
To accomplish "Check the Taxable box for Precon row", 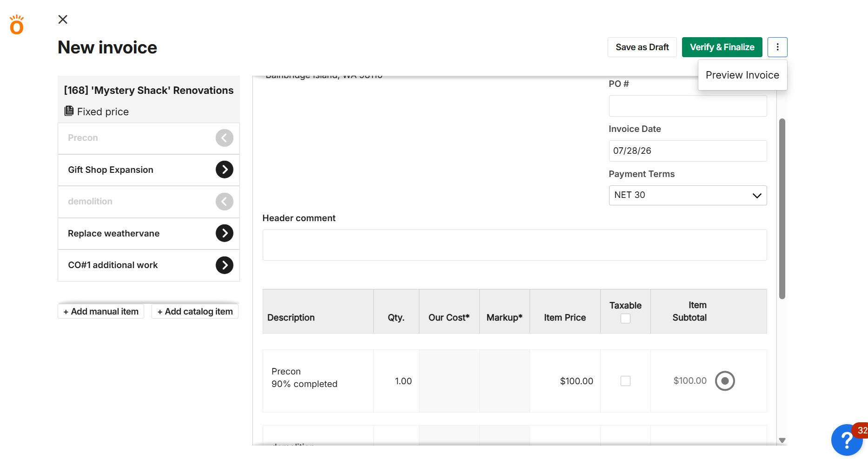I will [625, 381].
